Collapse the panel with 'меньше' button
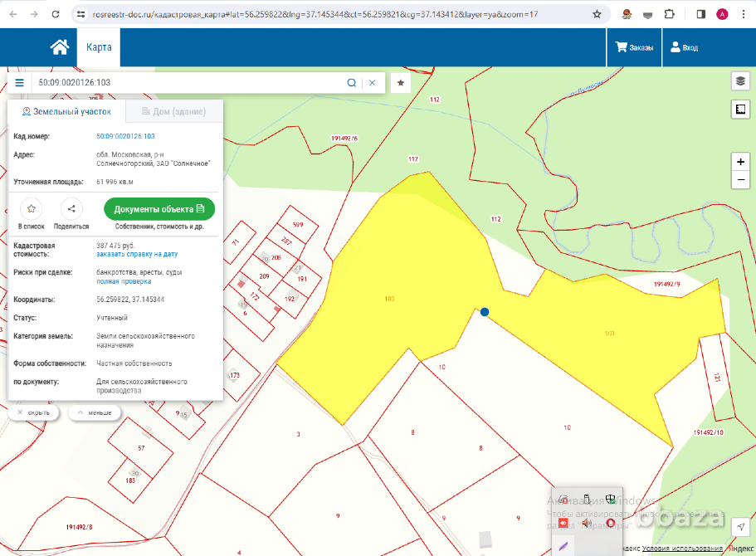 (x=95, y=412)
